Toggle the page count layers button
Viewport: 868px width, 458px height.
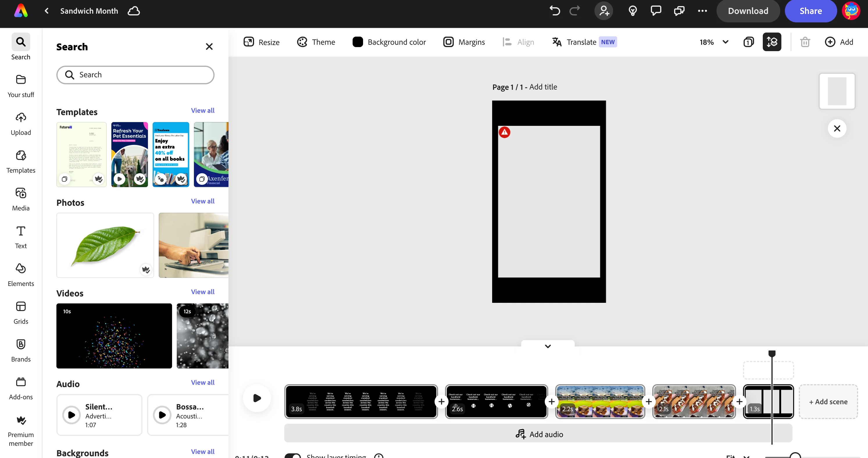coord(748,42)
